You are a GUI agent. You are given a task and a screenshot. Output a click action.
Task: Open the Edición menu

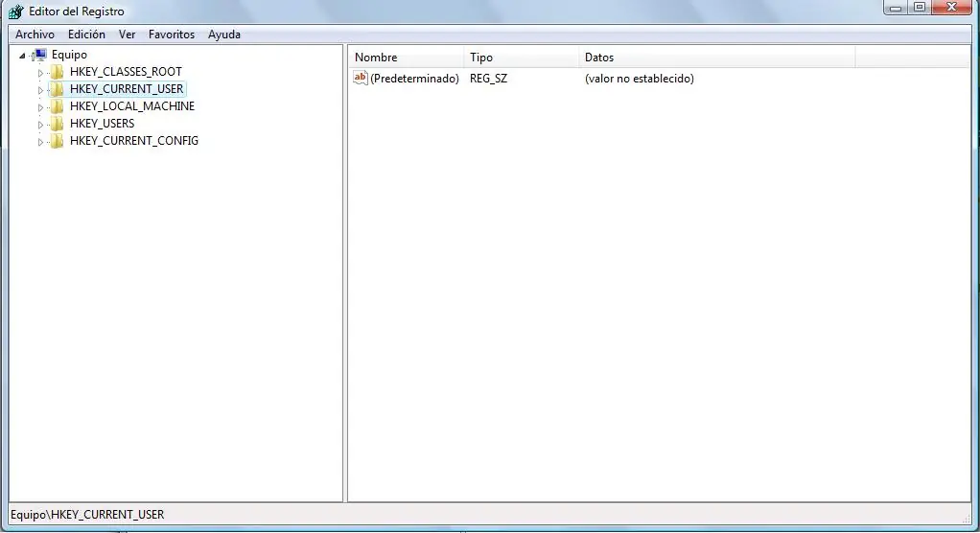(x=86, y=35)
